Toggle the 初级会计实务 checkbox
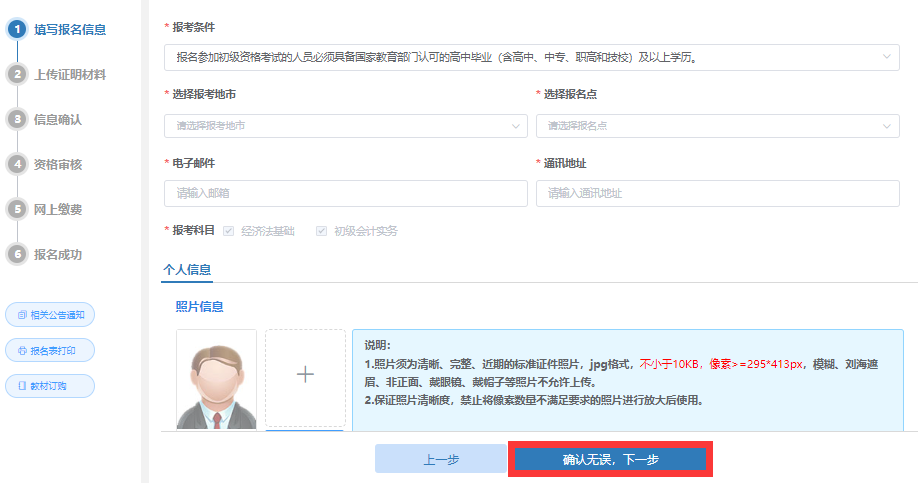This screenshot has height=483, width=918. point(322,231)
